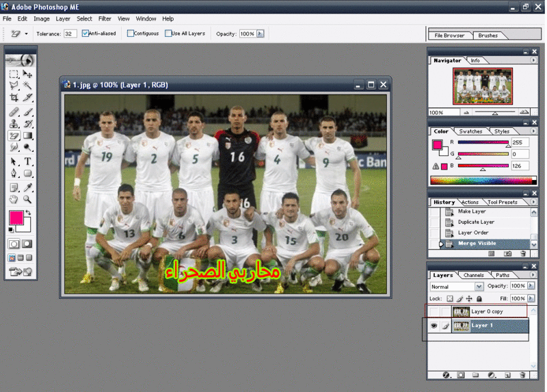Toggle lock all padlock icon
Image resolution: width=547 pixels, height=392 pixels.
click(479, 299)
